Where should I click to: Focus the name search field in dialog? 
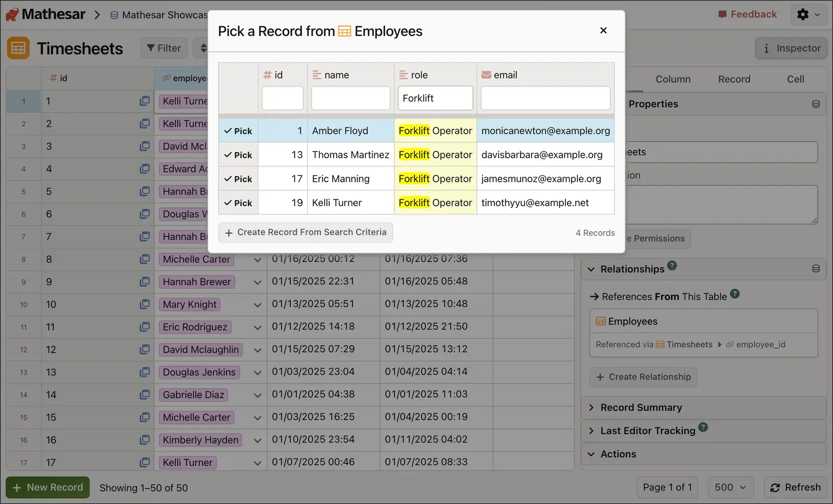[x=350, y=98]
